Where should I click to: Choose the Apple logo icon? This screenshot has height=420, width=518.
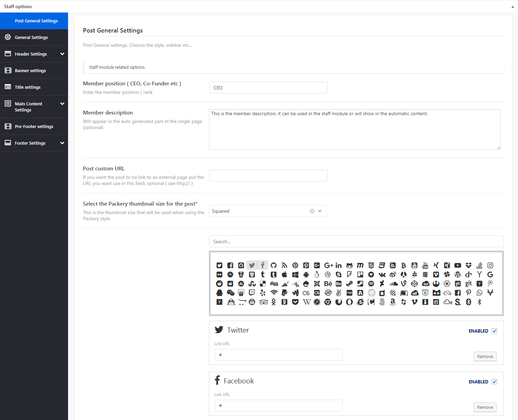(284, 275)
